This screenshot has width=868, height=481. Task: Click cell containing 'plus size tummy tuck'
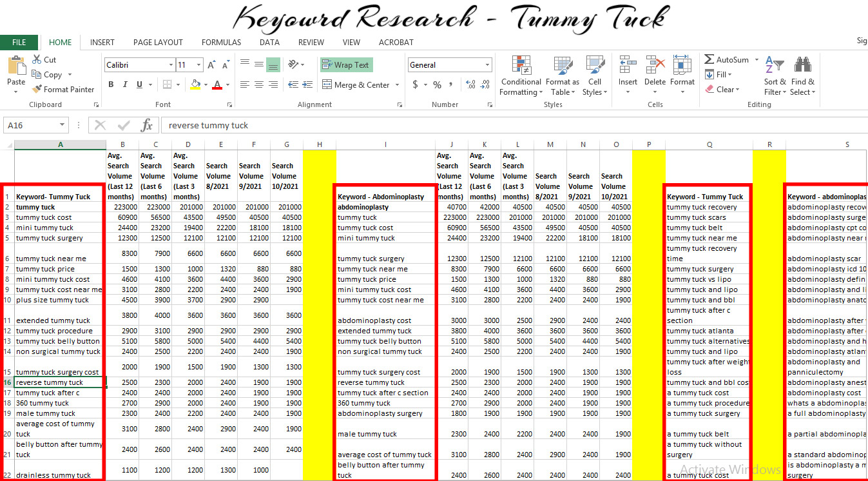[60, 300]
